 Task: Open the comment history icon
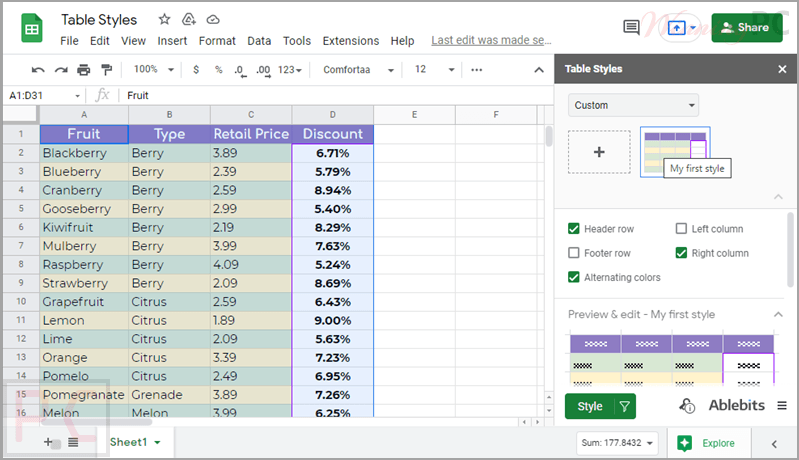click(631, 27)
